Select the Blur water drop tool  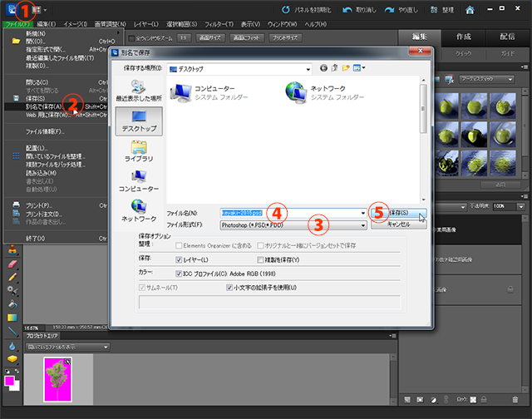click(12, 346)
